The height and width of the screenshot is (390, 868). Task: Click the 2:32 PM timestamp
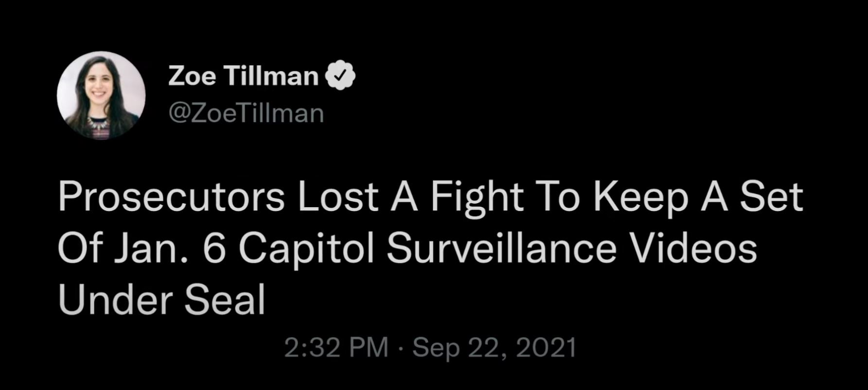pos(337,348)
